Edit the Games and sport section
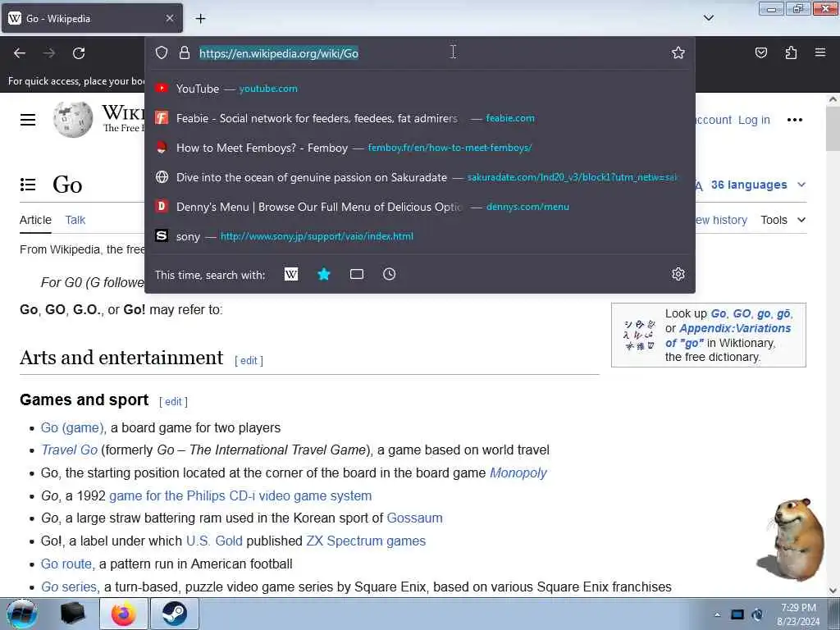840x630 pixels. click(x=173, y=402)
